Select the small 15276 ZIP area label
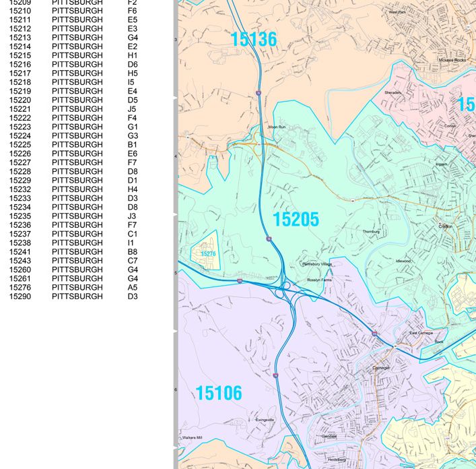Image resolution: width=476 pixels, height=469 pixels. (208, 254)
